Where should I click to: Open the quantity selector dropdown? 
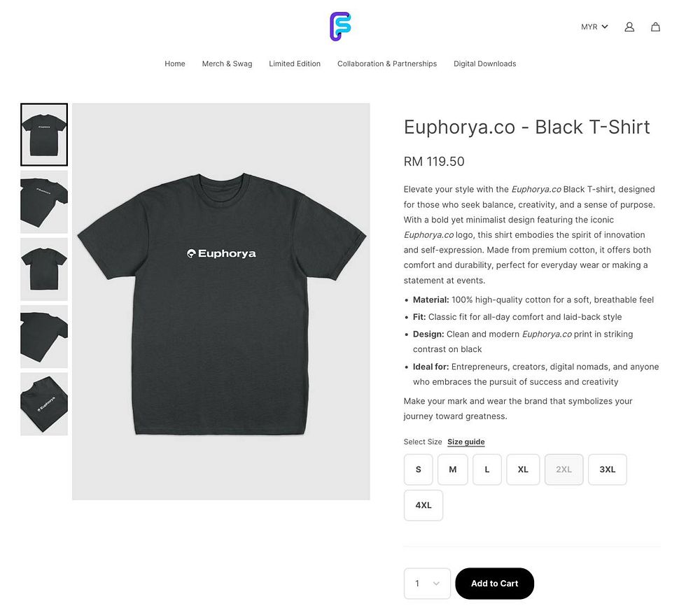tap(427, 583)
